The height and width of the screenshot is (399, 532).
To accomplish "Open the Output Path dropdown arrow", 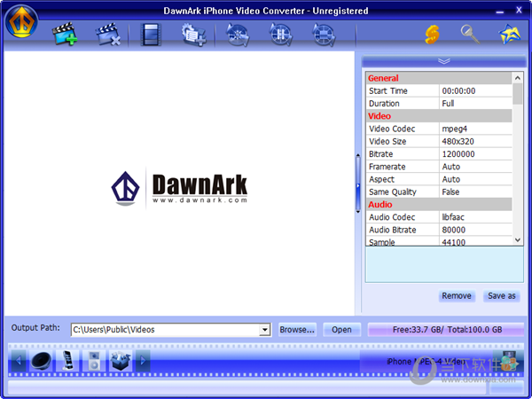I will 264,330.
